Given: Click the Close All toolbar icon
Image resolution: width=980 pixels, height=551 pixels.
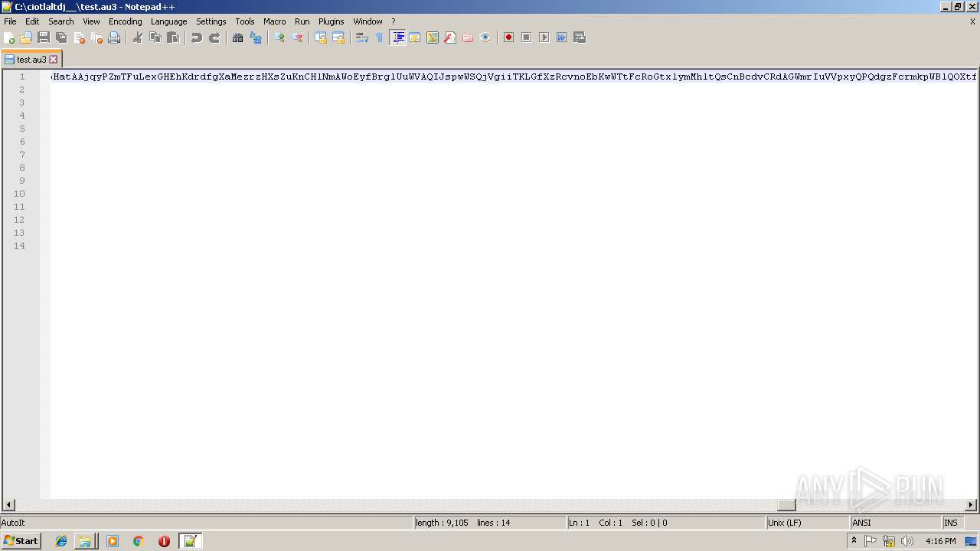Looking at the screenshot, I should coord(96,37).
